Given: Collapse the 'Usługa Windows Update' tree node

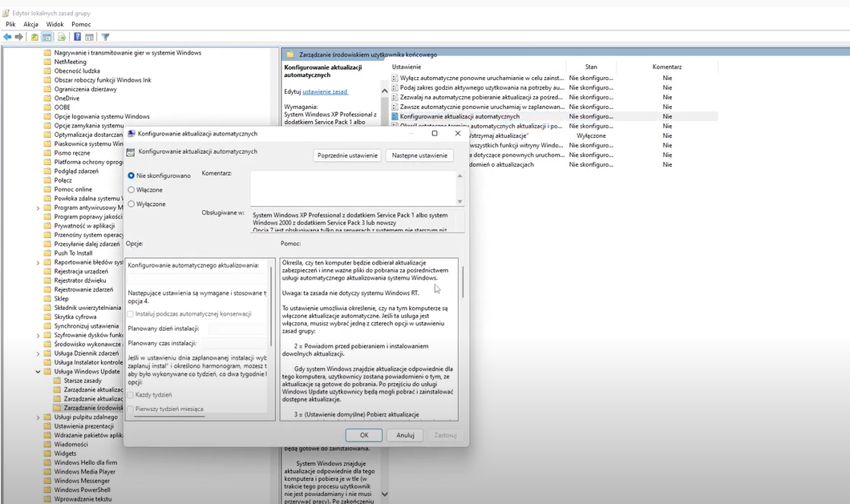Looking at the screenshot, I should click(x=38, y=372).
